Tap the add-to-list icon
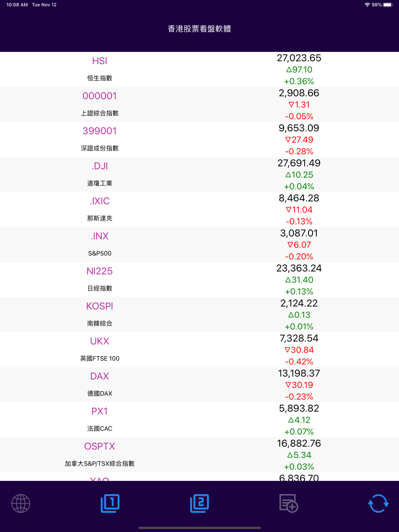 (289, 503)
